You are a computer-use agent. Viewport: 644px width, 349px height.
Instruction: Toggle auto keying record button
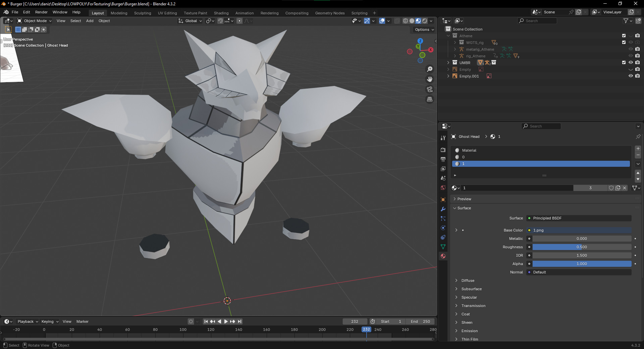pos(191,321)
